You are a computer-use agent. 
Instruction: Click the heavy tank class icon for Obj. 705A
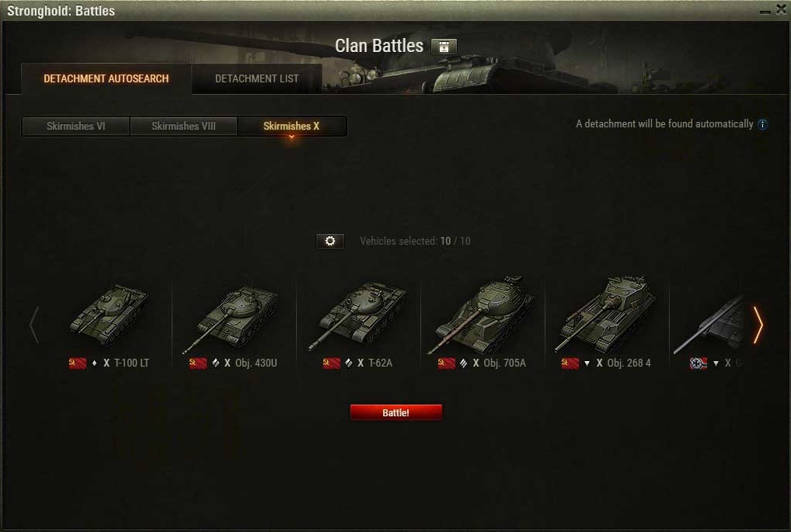coord(464,363)
